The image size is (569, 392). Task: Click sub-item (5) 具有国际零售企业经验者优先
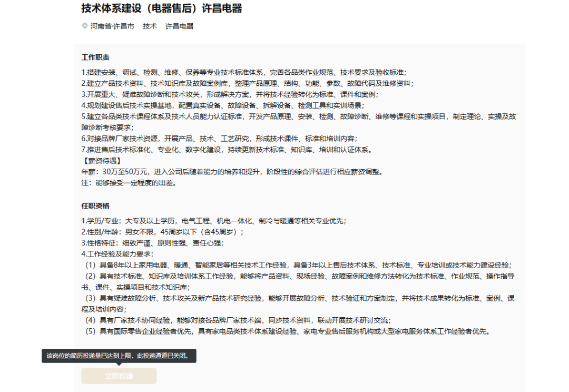point(288,331)
